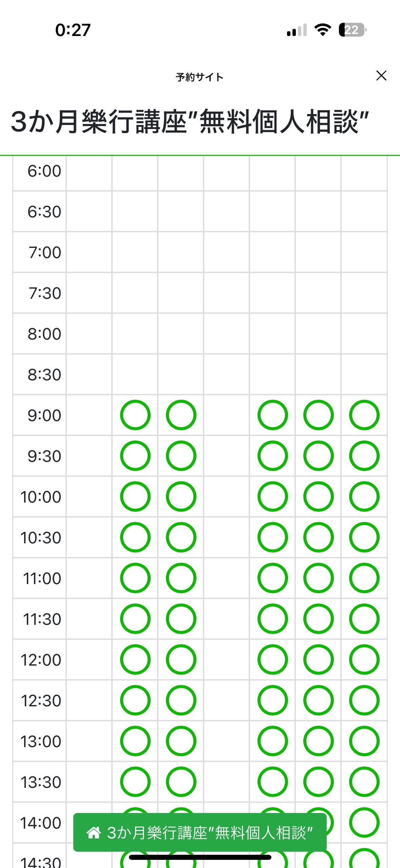
Task: Select the 12:00 slot in the sixth day column
Action: tap(318, 659)
